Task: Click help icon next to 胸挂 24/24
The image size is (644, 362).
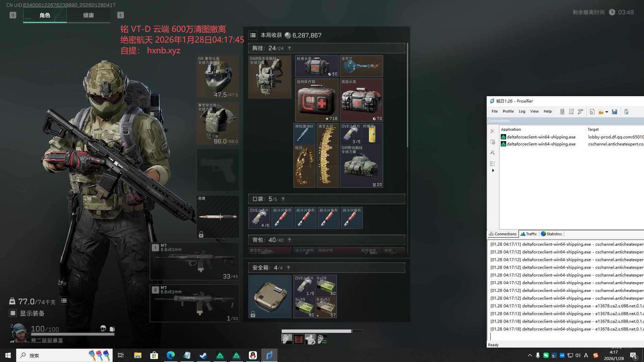Action: pyautogui.click(x=289, y=48)
